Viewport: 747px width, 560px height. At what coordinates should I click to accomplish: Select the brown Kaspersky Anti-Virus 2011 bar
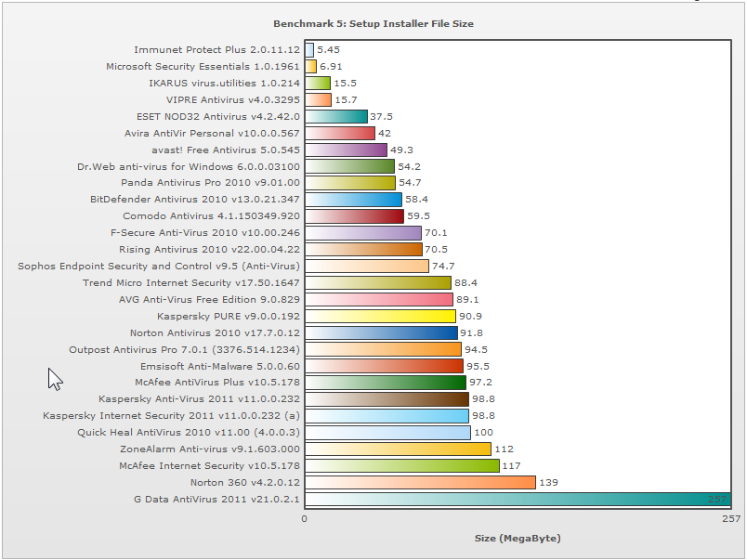pyautogui.click(x=387, y=398)
